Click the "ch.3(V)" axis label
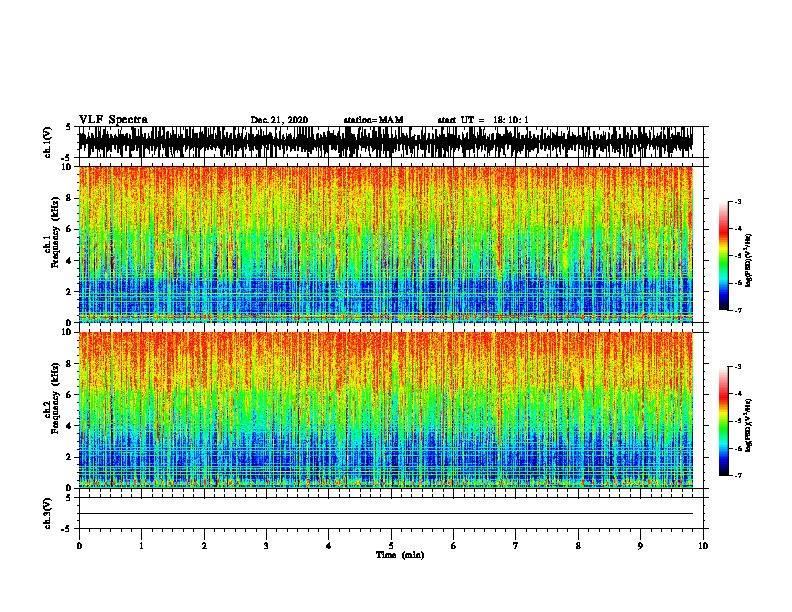 (48, 513)
